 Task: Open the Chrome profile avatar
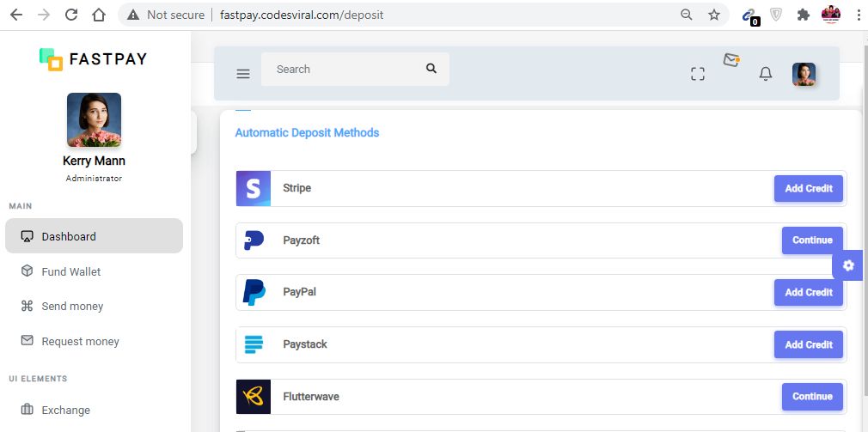pyautogui.click(x=831, y=15)
